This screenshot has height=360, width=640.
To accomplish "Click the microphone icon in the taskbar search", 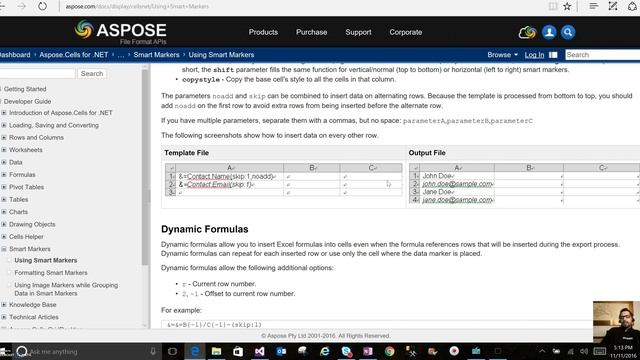I will coord(153,351).
